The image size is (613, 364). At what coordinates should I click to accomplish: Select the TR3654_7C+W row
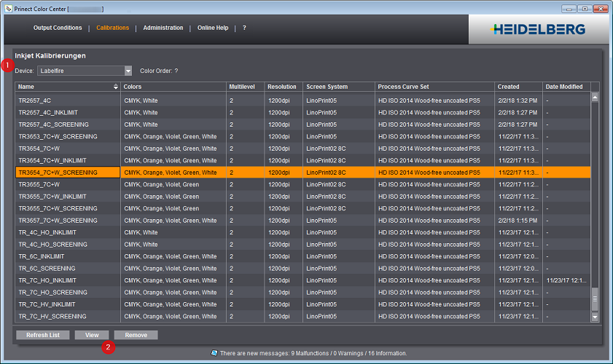click(x=303, y=149)
